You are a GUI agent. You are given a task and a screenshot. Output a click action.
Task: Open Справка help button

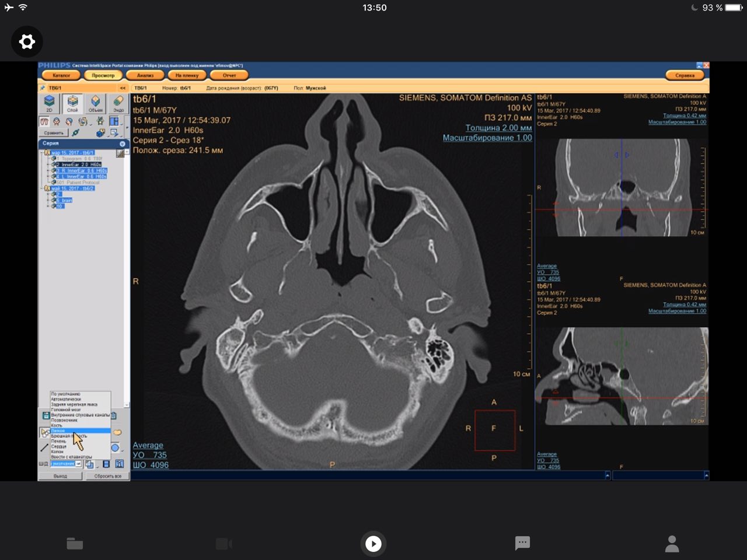pos(685,75)
